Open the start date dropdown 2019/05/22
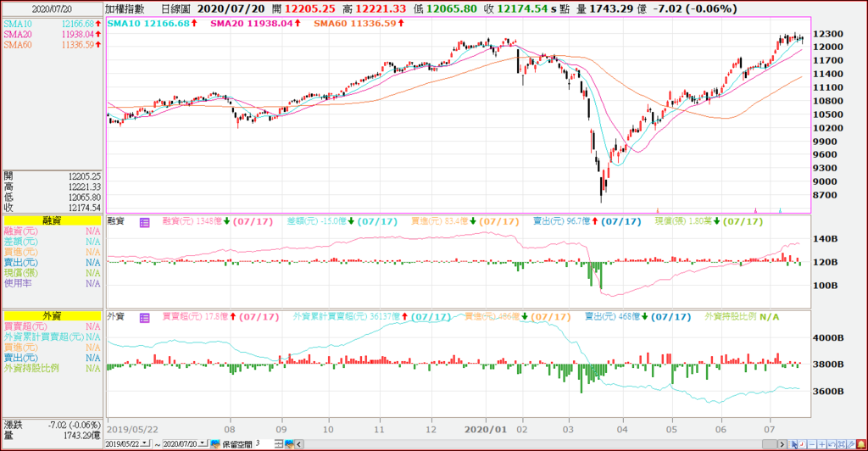 tap(145, 444)
